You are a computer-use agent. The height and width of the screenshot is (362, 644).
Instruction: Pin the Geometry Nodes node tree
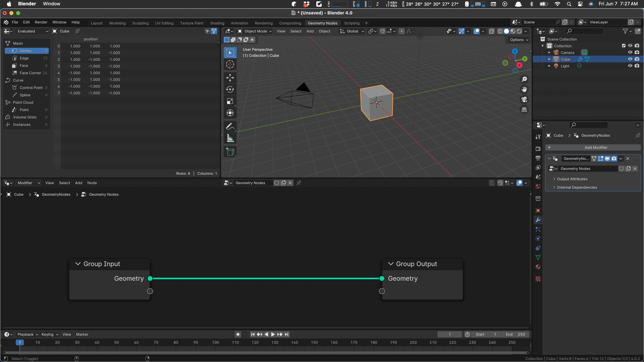tap(299, 183)
